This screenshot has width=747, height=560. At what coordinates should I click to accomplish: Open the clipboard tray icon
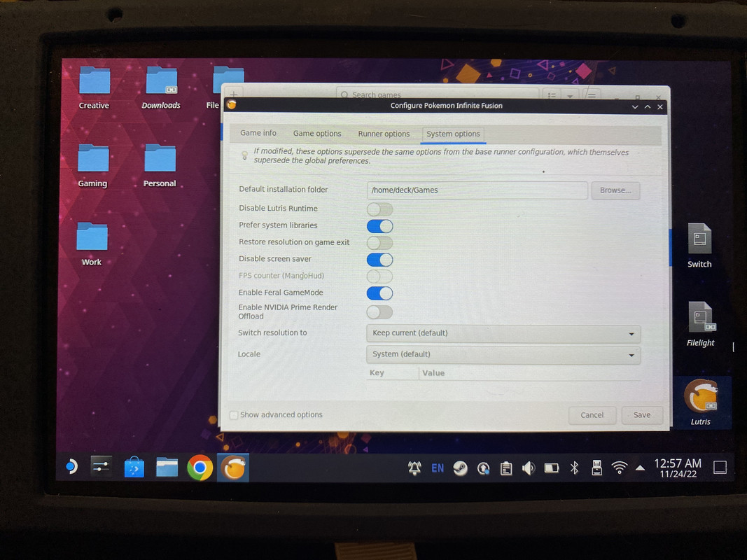pos(506,469)
